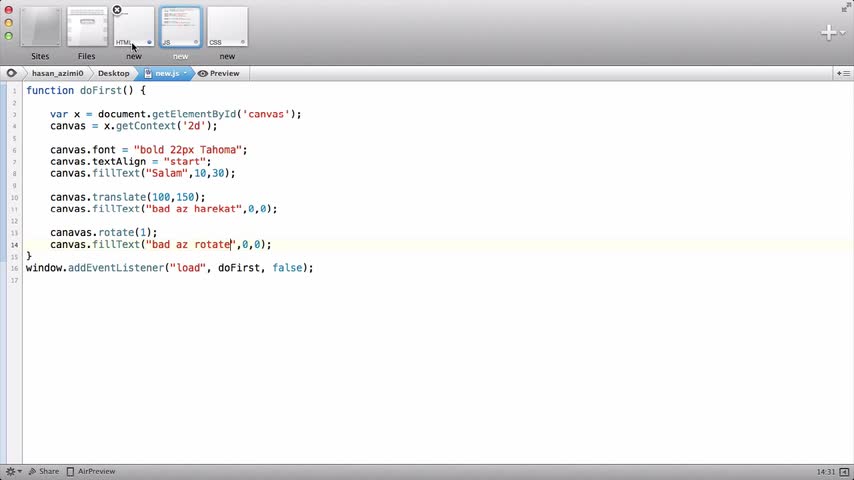
Task: Toggle the sidebar icon at bottom right
Action: coord(845,472)
